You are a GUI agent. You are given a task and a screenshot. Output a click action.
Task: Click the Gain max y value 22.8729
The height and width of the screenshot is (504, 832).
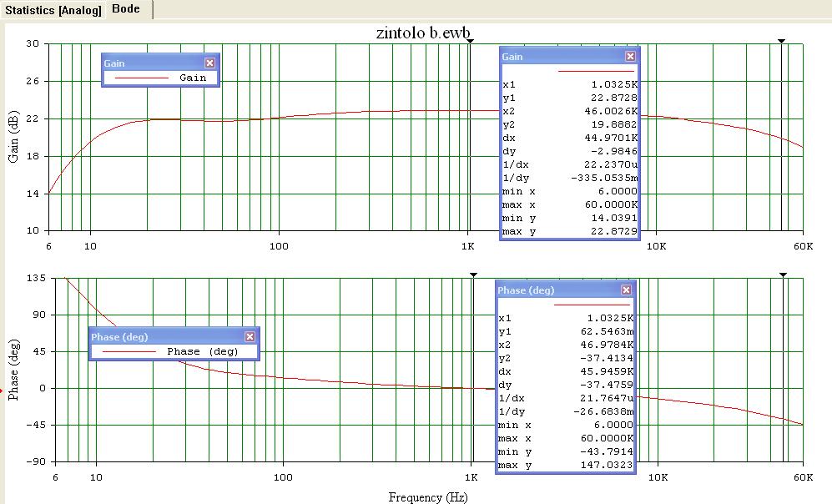[x=614, y=231]
